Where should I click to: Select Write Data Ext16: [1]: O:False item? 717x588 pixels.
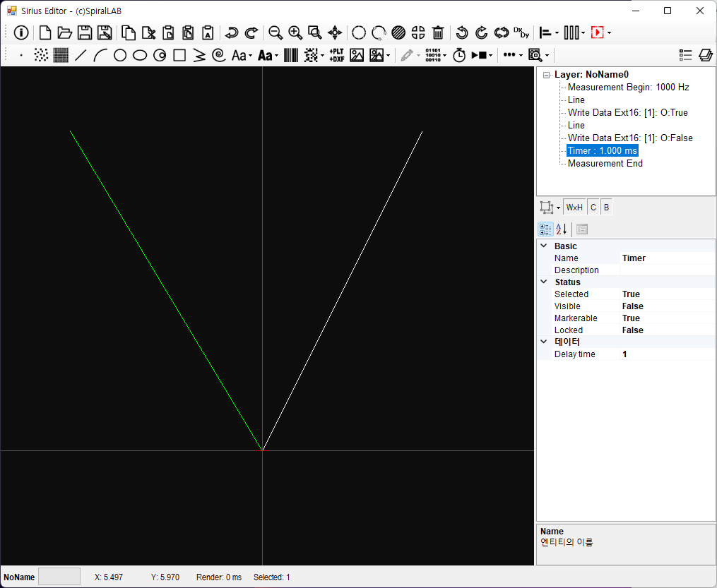(x=630, y=138)
